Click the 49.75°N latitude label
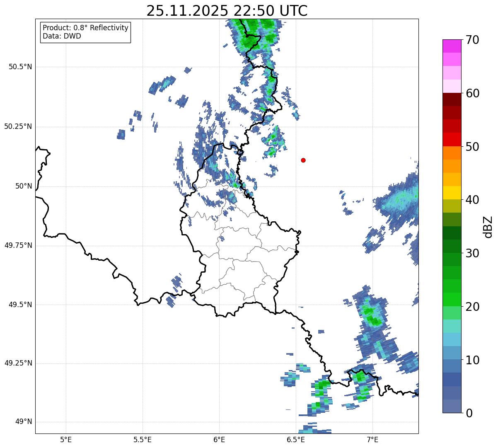Image resolution: width=498 pixels, height=448 pixels. point(18,245)
